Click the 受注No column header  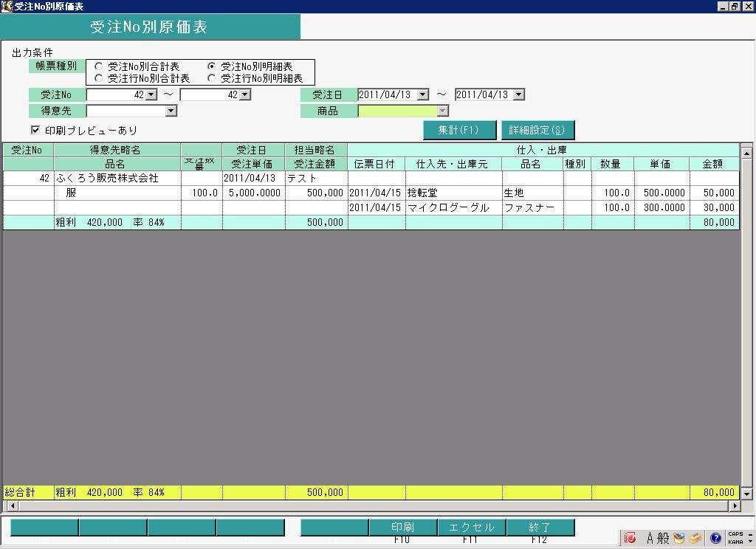point(28,150)
